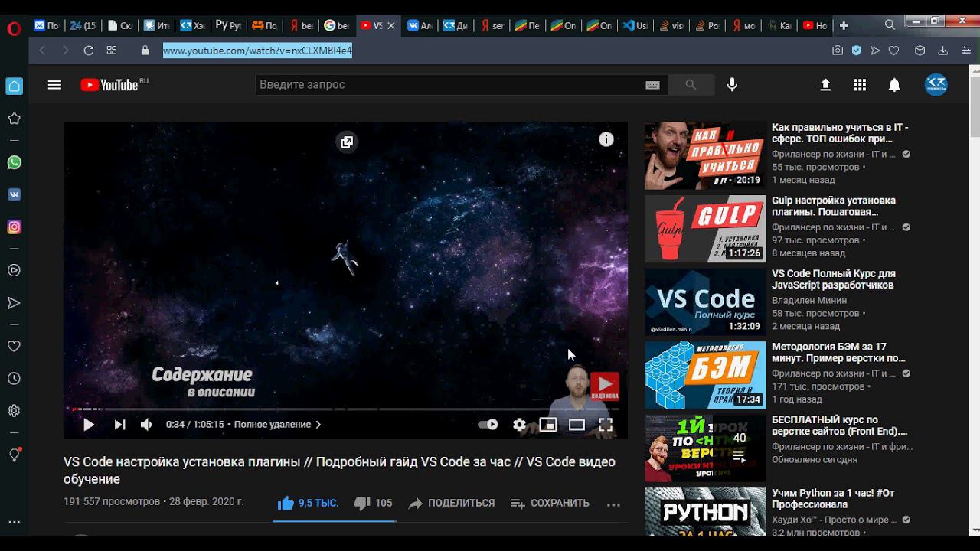Click the subscribe watermark on the video
Screen dimensions: 980x551
tap(604, 386)
